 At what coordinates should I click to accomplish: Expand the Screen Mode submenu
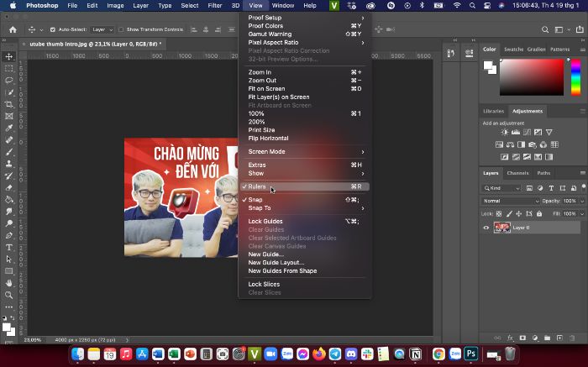coord(304,152)
